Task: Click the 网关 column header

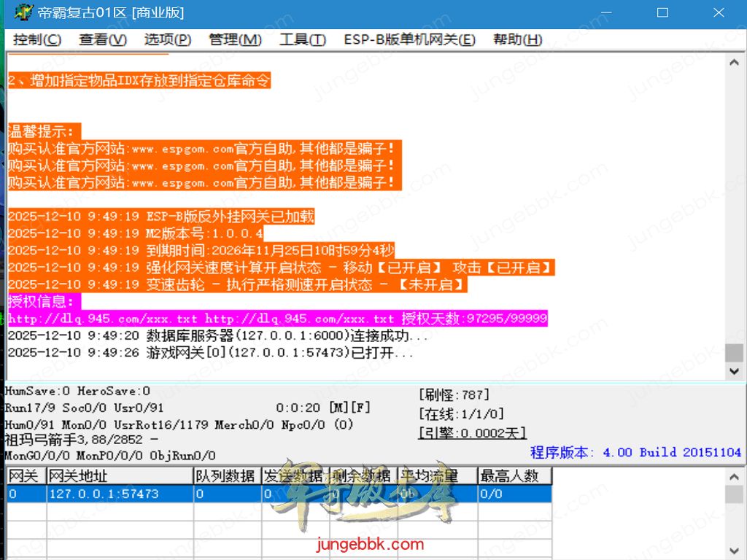Action: (x=26, y=476)
